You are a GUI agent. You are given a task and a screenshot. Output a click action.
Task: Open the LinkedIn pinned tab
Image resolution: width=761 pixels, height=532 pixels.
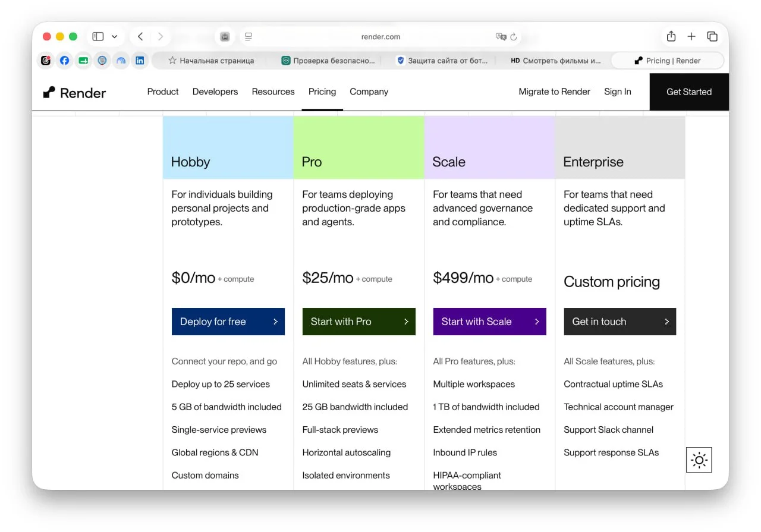click(140, 61)
